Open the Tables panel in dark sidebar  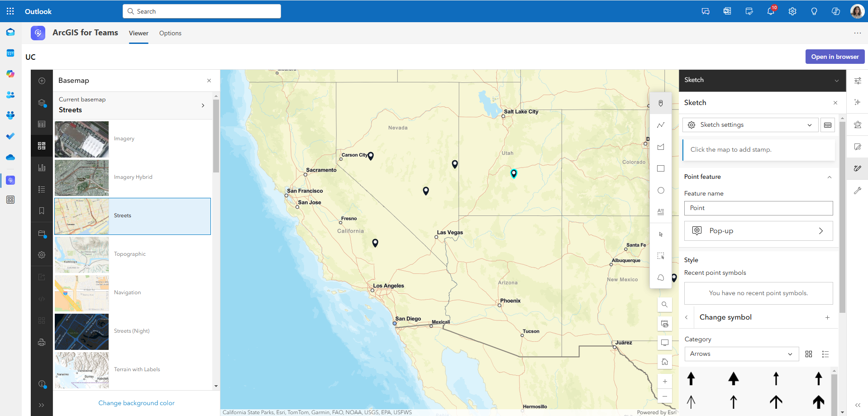42,124
